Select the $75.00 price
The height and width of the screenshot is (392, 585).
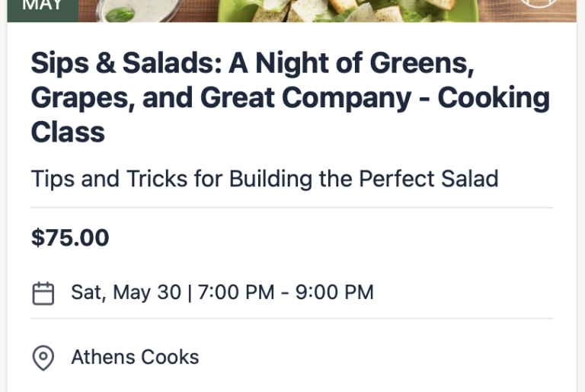(x=70, y=237)
